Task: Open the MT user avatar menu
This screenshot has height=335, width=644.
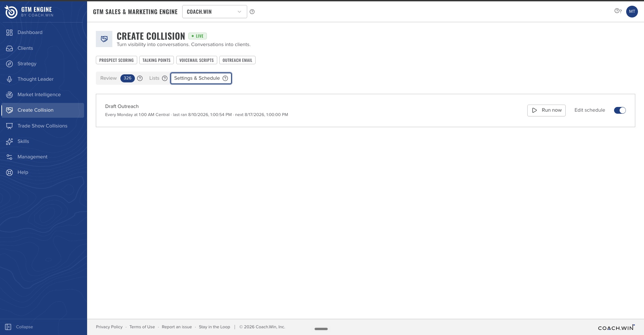Action: pyautogui.click(x=632, y=11)
